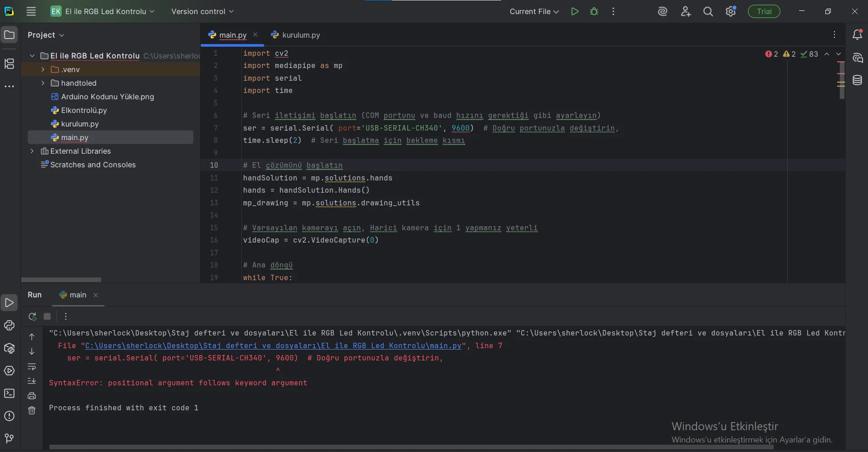Open the Database tool window on right
Image resolution: width=868 pixels, height=452 pixels.
coord(857,81)
